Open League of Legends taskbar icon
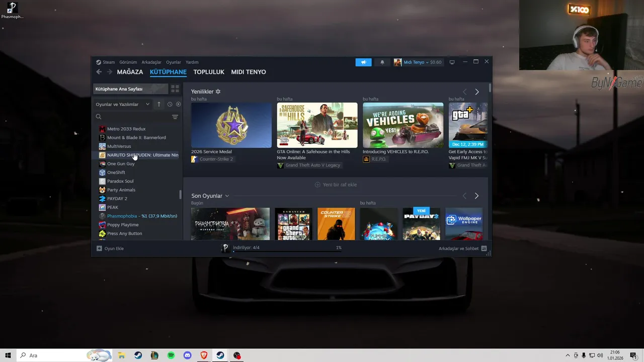 point(154,355)
